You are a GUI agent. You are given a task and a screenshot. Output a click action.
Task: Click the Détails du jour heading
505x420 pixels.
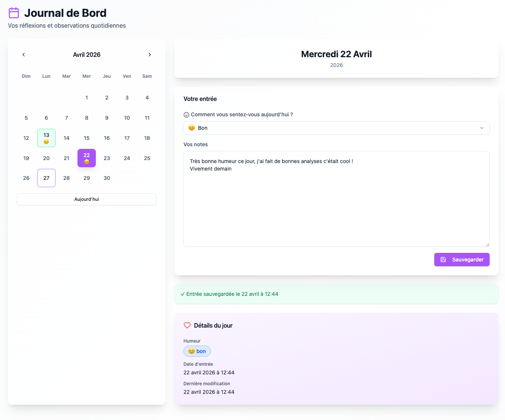(213, 325)
